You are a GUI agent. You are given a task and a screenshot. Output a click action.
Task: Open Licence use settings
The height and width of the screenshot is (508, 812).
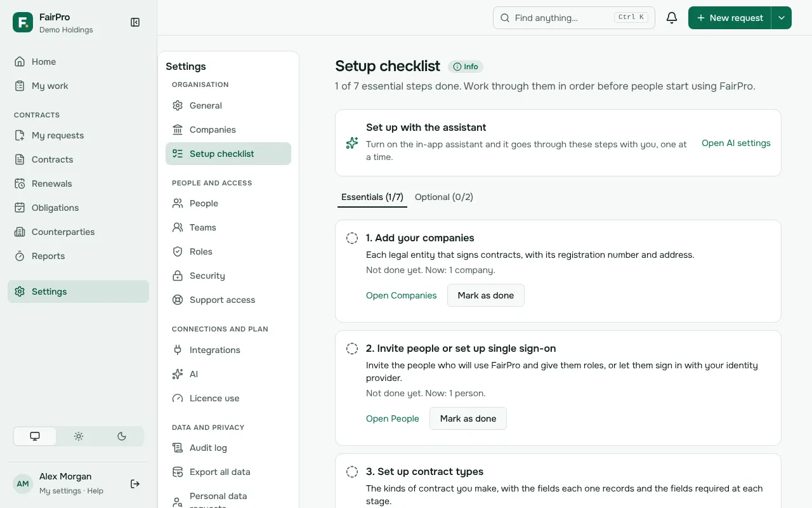[x=228, y=398]
